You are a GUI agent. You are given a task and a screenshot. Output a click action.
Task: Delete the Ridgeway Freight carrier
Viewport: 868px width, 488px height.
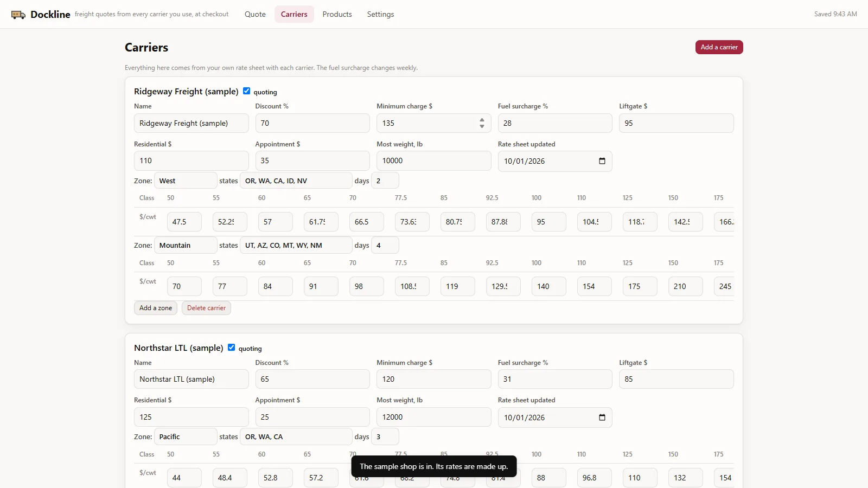click(206, 308)
